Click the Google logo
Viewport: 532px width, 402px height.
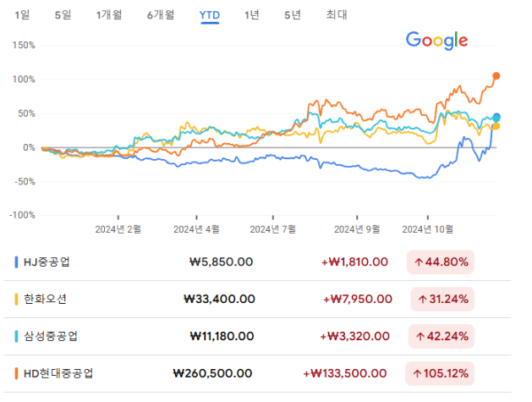(437, 41)
